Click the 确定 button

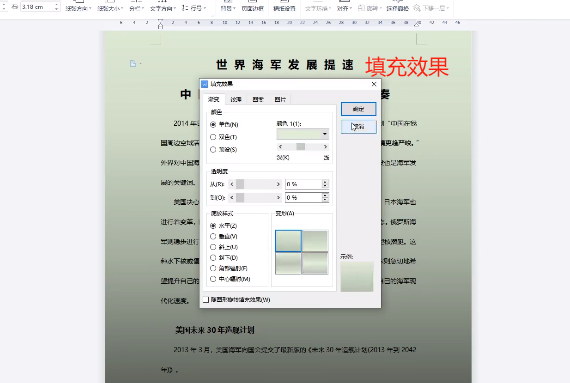(x=358, y=109)
